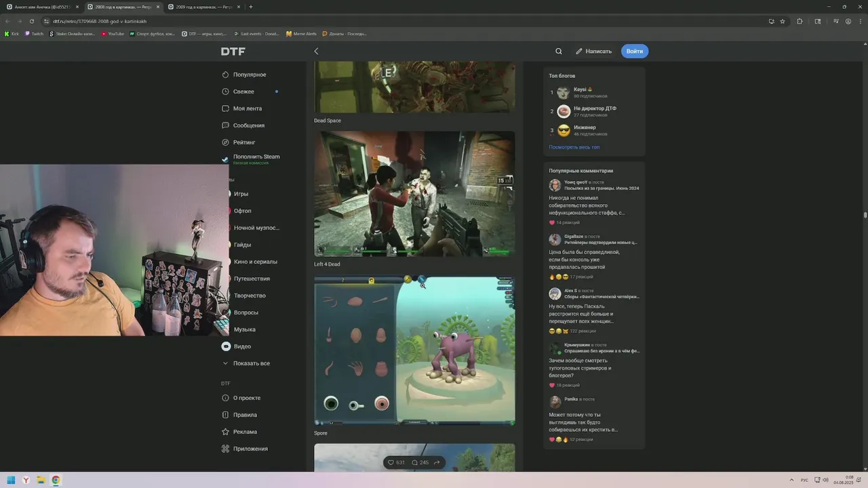Select the Кино и сериалы topic
The height and width of the screenshot is (488, 868).
pyautogui.click(x=255, y=262)
